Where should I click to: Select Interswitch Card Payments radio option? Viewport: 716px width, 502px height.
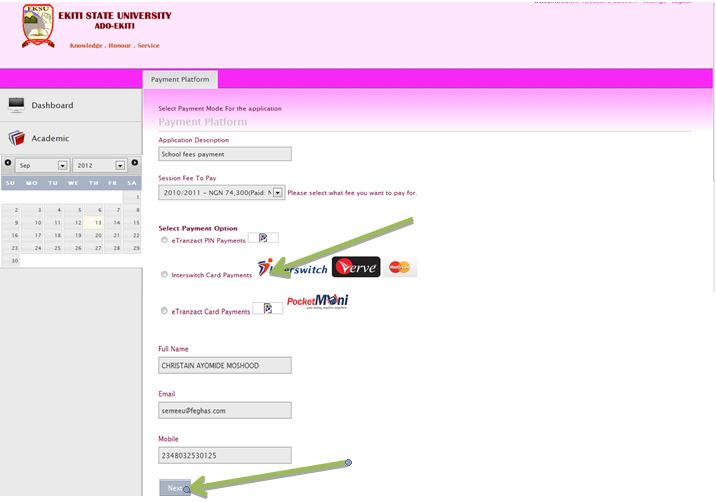164,275
